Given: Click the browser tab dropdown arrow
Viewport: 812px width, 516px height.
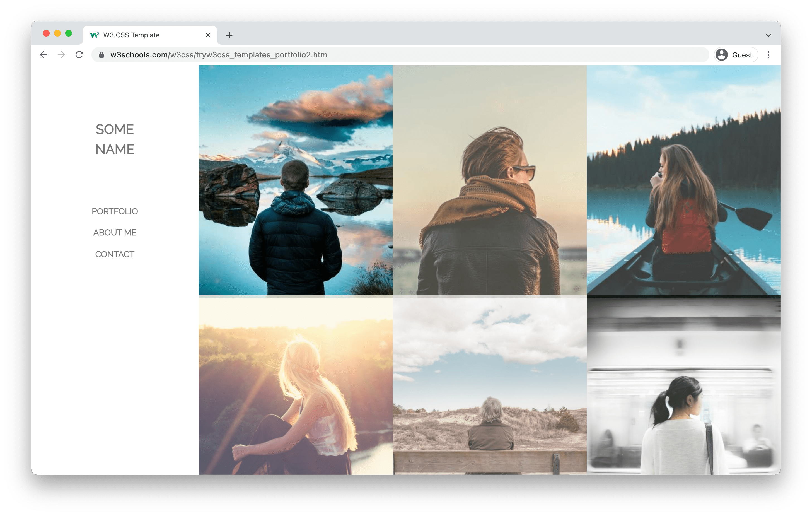Looking at the screenshot, I should click(x=767, y=34).
